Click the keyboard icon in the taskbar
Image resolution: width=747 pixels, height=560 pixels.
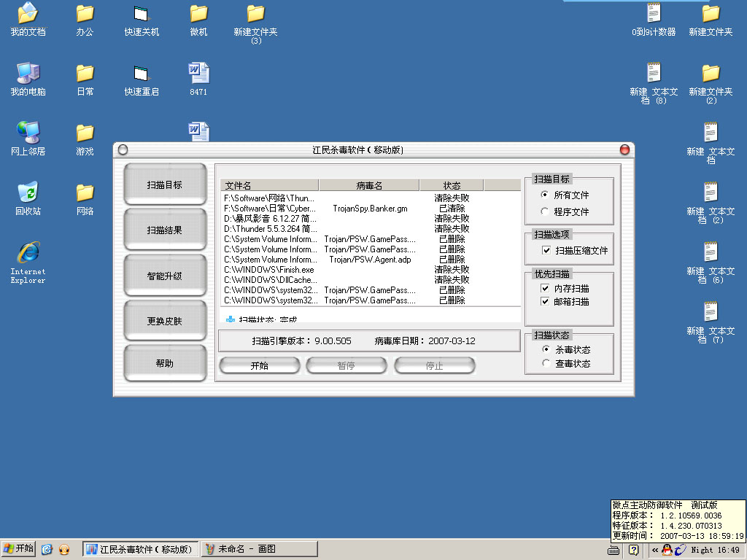614,551
